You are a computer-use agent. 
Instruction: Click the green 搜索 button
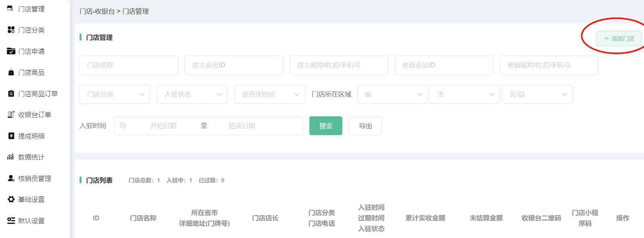325,126
